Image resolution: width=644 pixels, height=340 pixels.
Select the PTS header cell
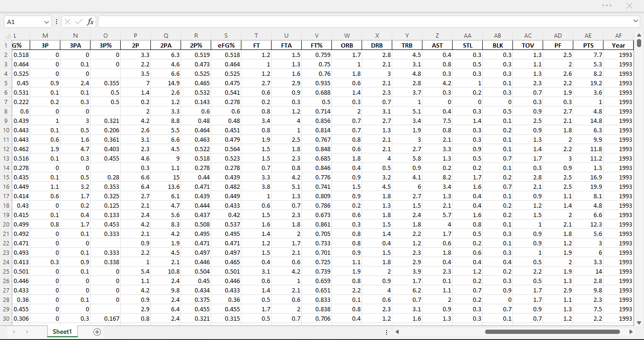[588, 45]
